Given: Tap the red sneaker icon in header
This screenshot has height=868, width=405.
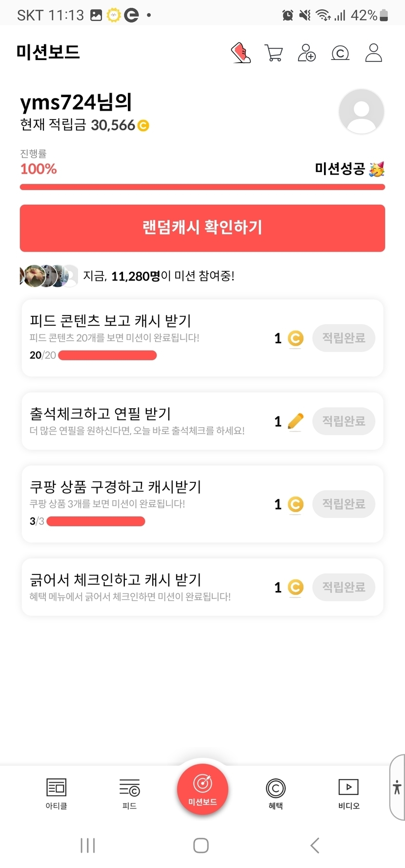Looking at the screenshot, I should point(241,53).
